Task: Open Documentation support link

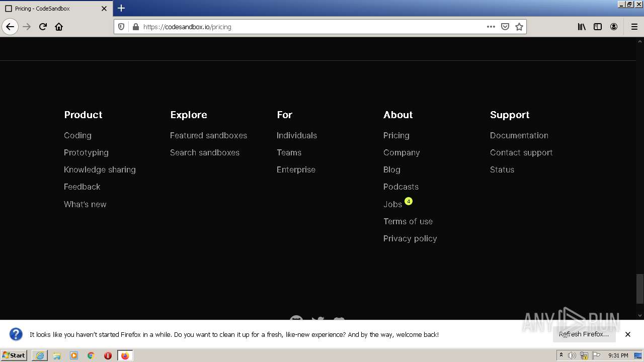Action: pos(519,135)
